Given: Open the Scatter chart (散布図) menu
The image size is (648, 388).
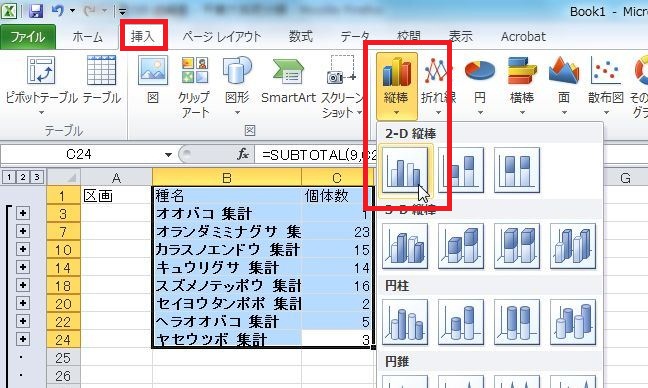Looking at the screenshot, I should 606,86.
